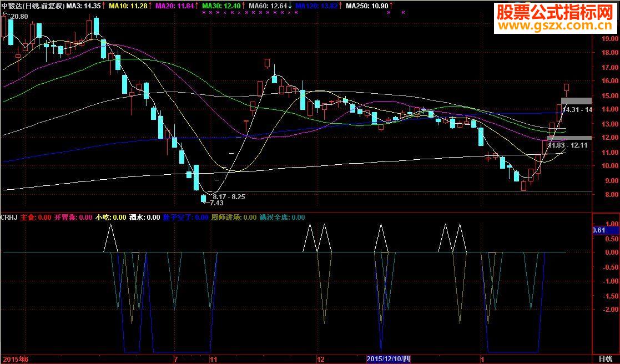Screen dimensions: 620x364
Task: Click the highlighted date 2015/12/10/四
Action: pyautogui.click(x=389, y=359)
